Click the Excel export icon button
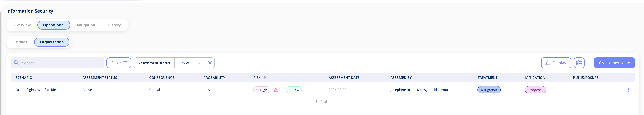This screenshot has width=644, height=115. point(579,63)
